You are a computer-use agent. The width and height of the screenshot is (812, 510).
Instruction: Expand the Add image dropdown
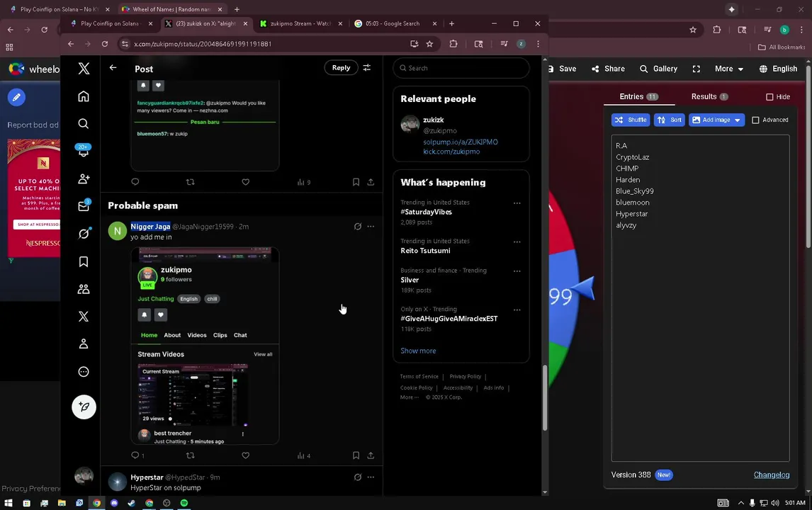pos(738,120)
